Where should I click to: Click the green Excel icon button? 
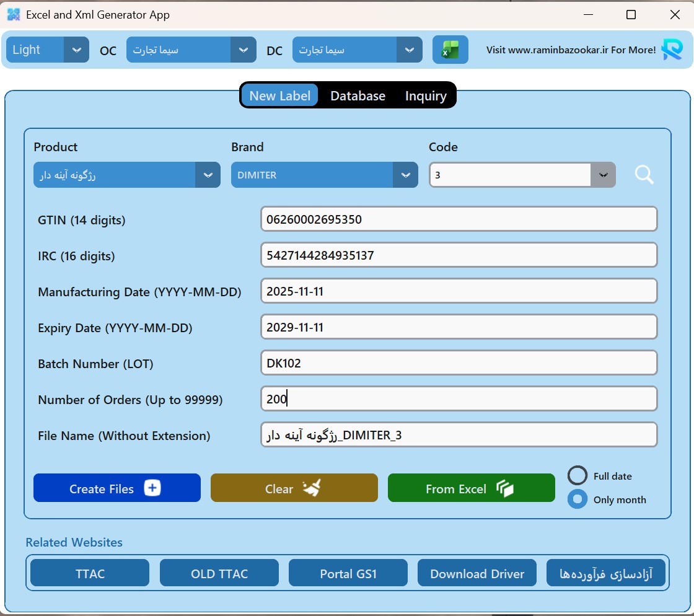point(450,50)
